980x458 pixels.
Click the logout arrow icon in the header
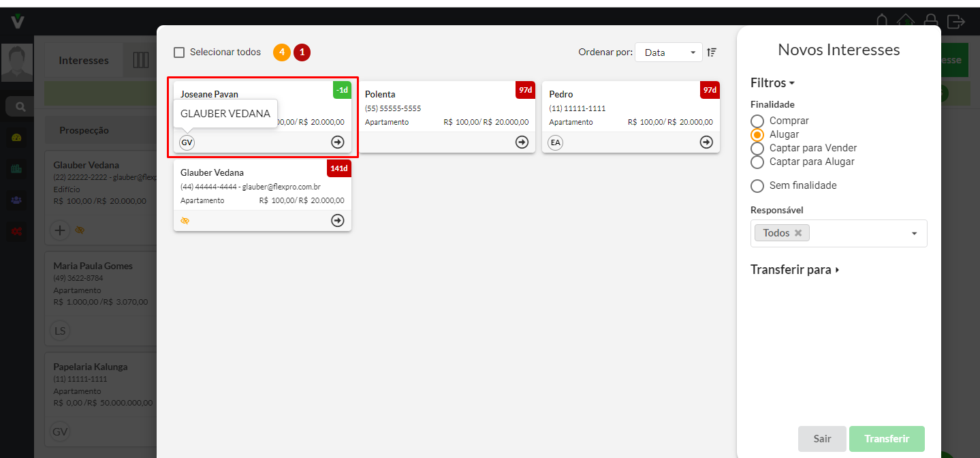pos(956,21)
